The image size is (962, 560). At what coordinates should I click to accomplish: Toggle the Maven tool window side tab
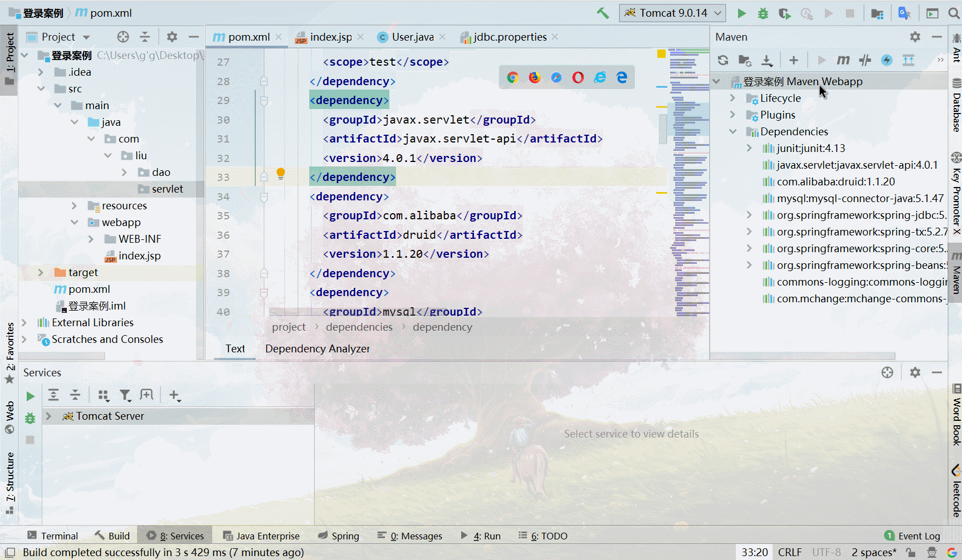956,273
